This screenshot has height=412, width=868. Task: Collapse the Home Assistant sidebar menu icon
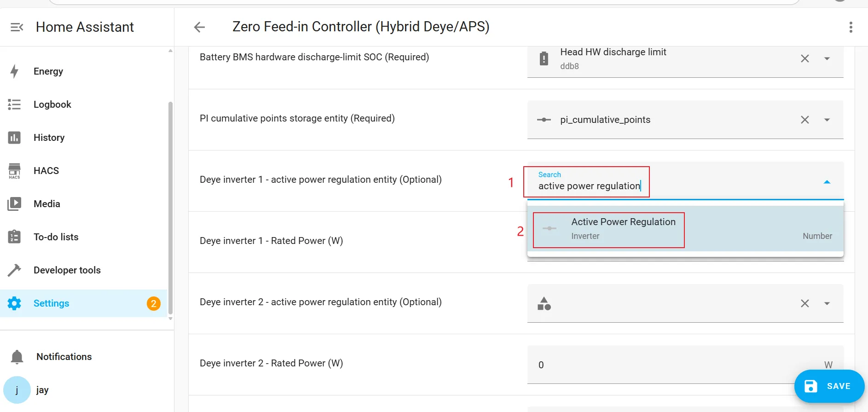coord(17,27)
